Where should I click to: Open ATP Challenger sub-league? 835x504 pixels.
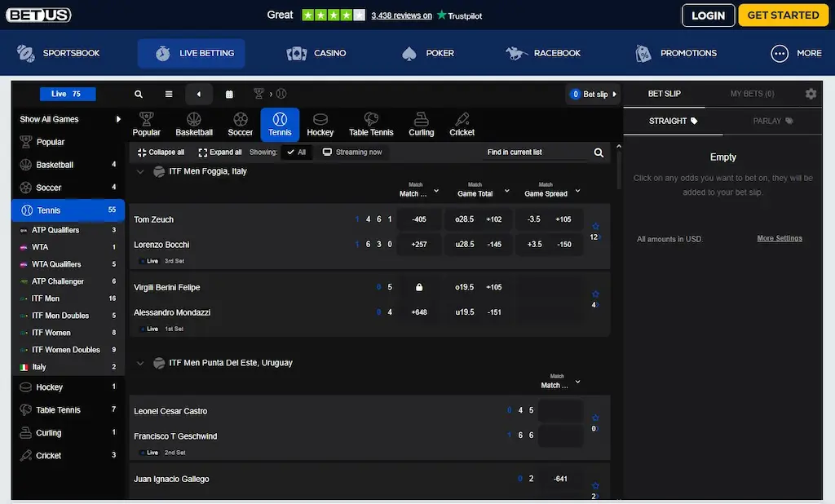pos(68,281)
